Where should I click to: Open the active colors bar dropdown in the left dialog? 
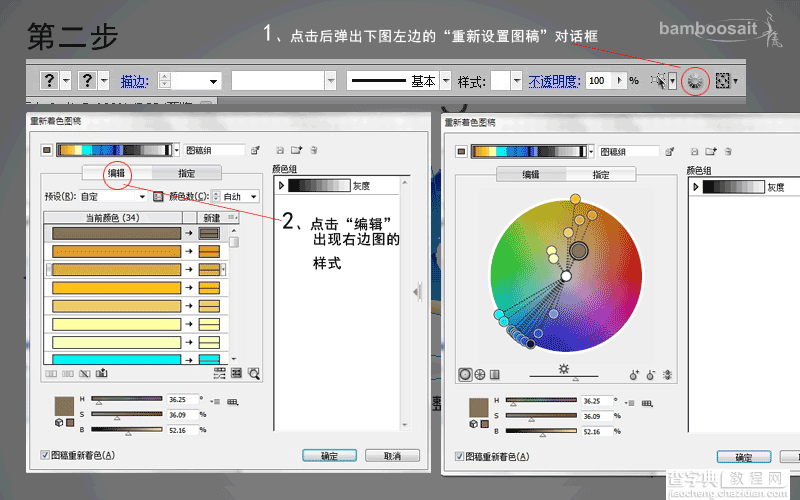[177, 150]
